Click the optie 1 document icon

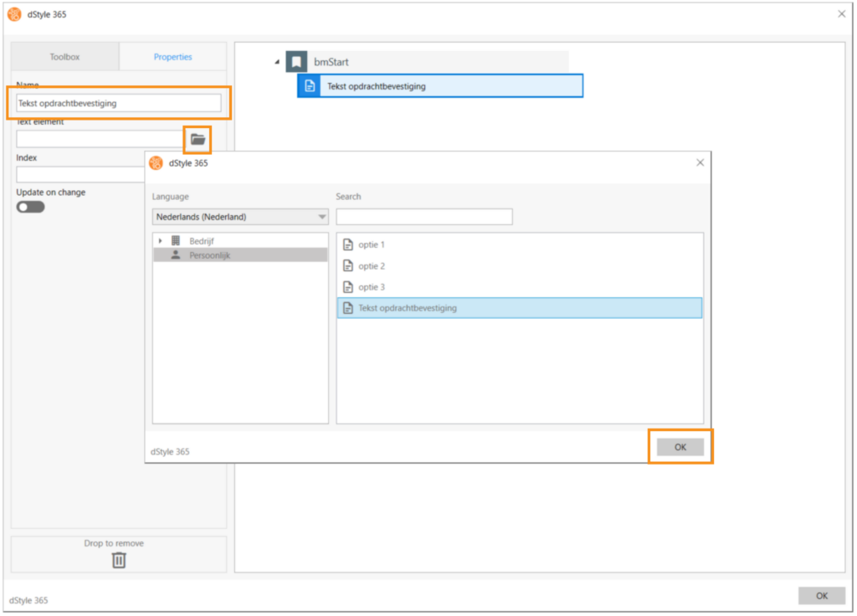pyautogui.click(x=347, y=244)
